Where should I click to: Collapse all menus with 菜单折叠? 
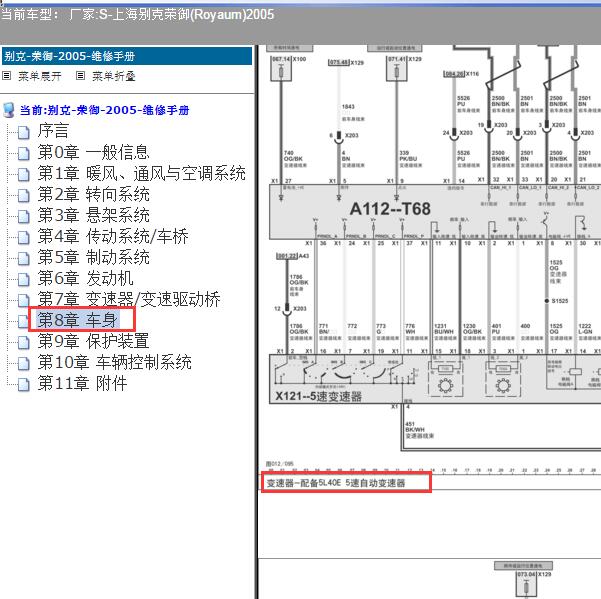114,76
